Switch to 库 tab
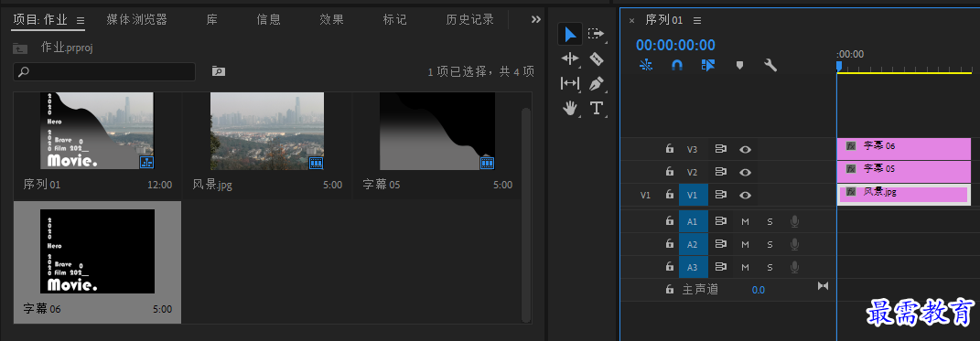 pos(212,19)
